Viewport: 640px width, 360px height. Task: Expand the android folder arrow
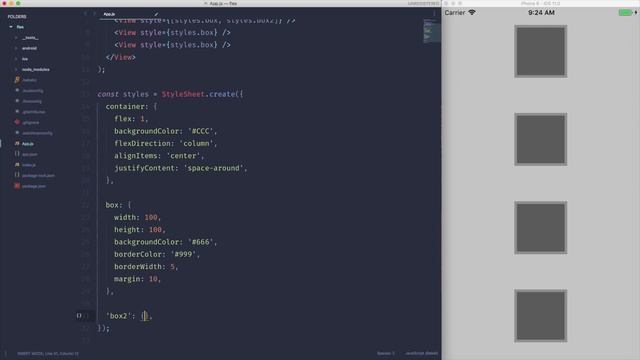click(x=16, y=48)
